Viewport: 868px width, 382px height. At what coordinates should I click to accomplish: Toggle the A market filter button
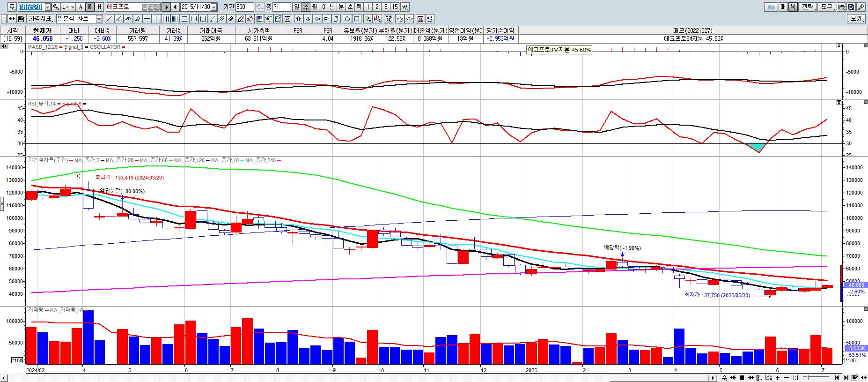(x=81, y=7)
